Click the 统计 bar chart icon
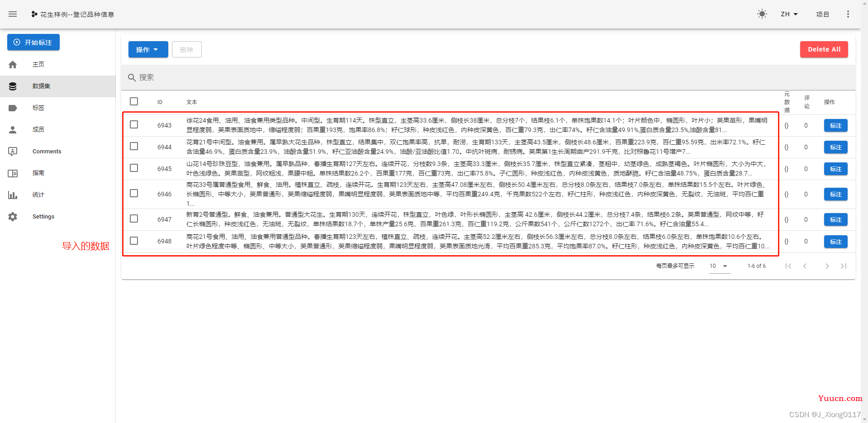868x423 pixels. tap(13, 195)
